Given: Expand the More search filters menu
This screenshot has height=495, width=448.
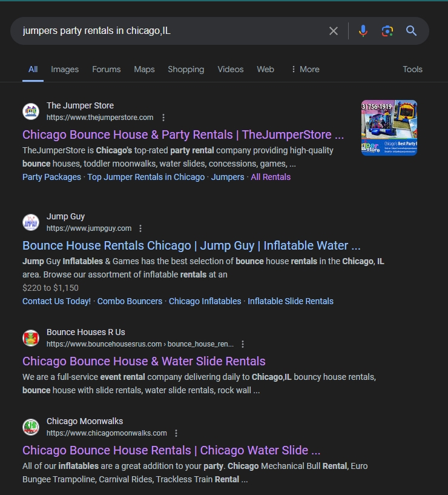Looking at the screenshot, I should [305, 70].
